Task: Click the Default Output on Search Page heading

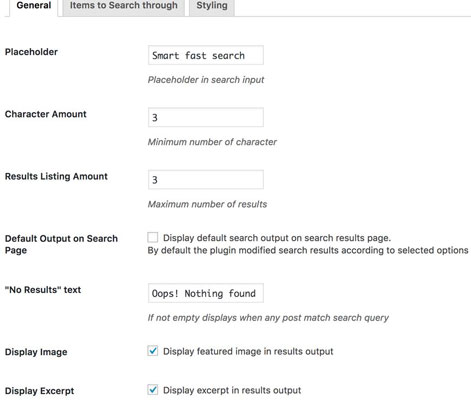Action: tap(61, 244)
